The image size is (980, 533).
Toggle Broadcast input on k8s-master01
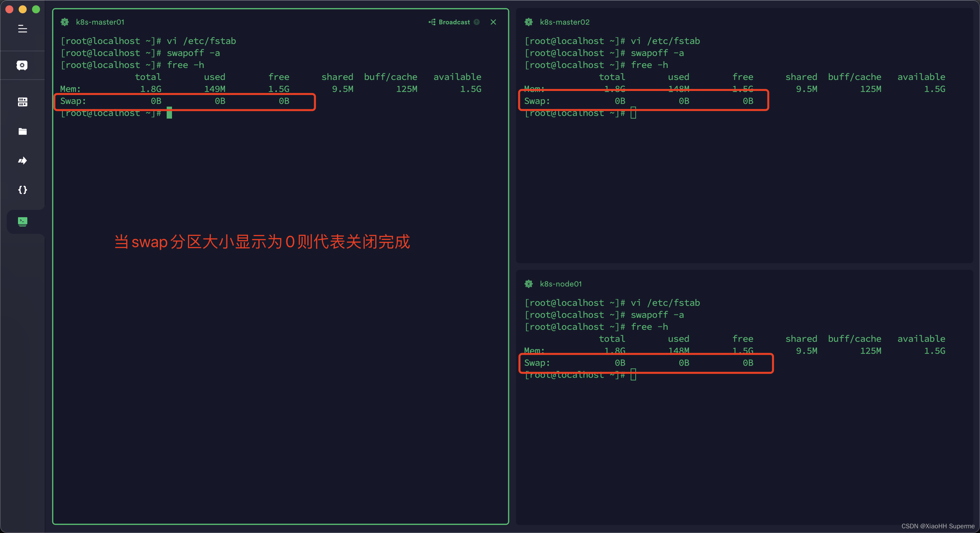pyautogui.click(x=449, y=22)
